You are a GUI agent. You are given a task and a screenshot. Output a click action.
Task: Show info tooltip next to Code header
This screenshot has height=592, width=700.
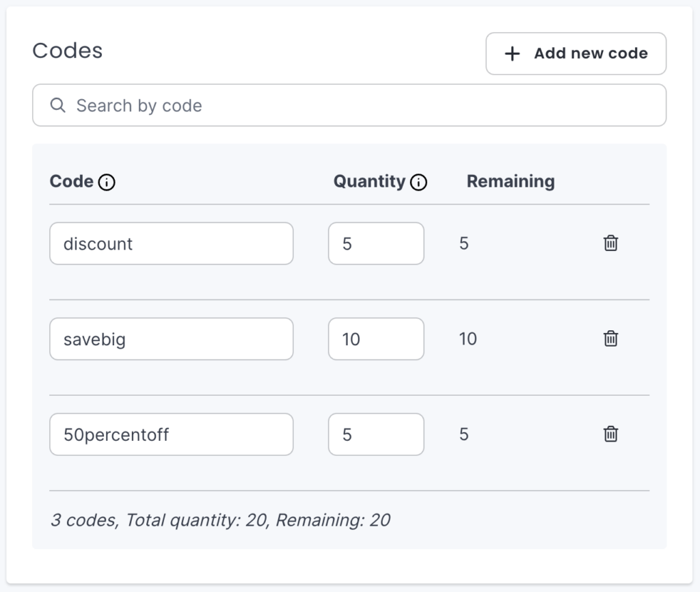point(107,182)
